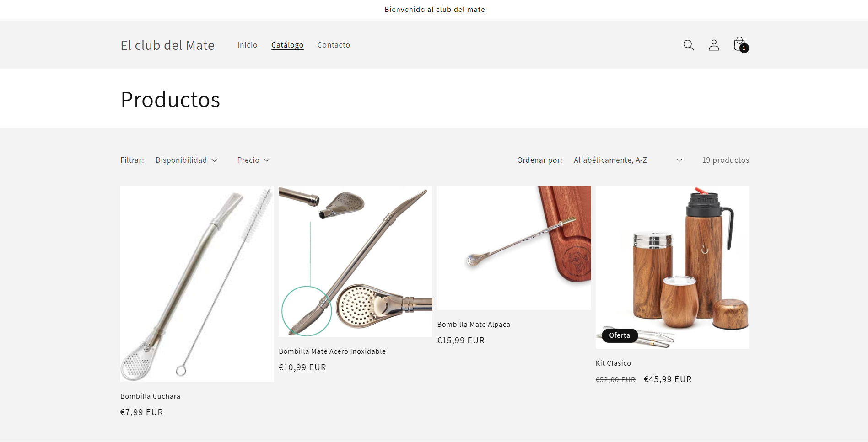Open the Contacto menu item
The height and width of the screenshot is (442, 868).
click(x=334, y=45)
